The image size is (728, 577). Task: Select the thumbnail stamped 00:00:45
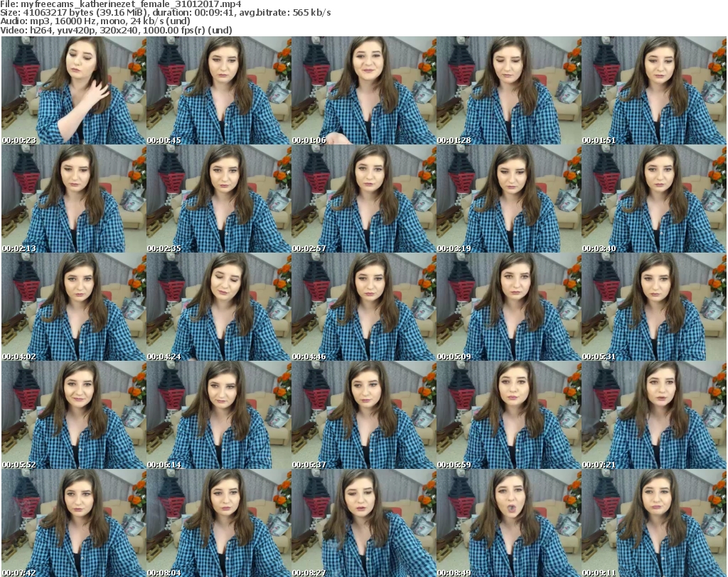pyautogui.click(x=219, y=90)
